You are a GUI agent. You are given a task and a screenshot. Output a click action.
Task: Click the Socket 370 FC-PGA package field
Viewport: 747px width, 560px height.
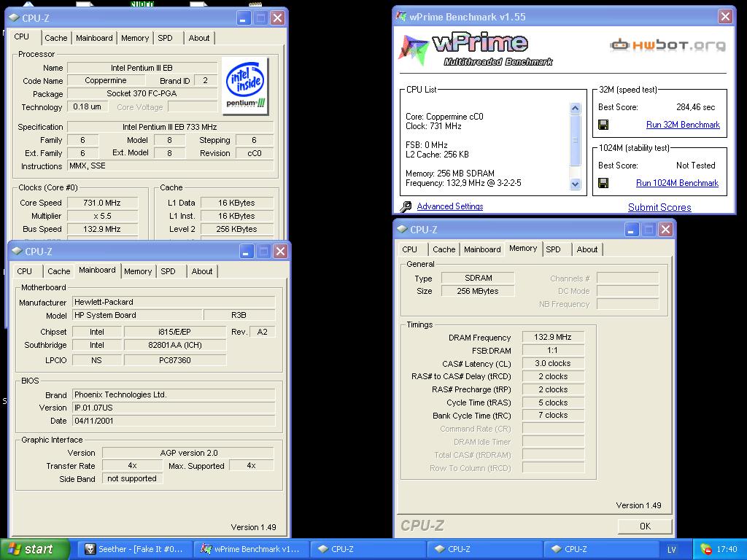(x=142, y=94)
